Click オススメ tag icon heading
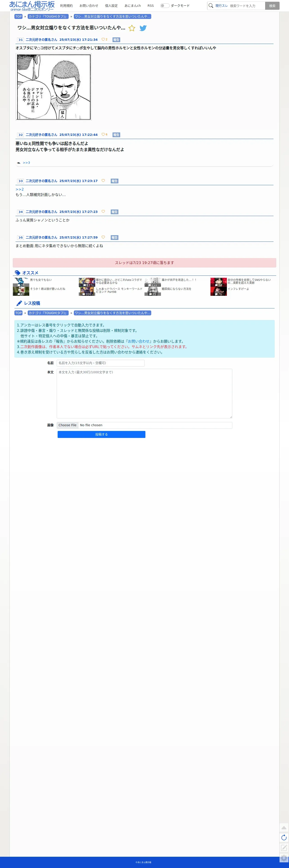 click(x=18, y=273)
